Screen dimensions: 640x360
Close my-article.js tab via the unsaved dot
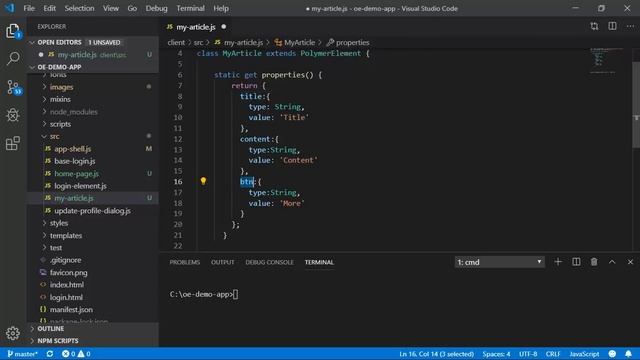pos(224,27)
